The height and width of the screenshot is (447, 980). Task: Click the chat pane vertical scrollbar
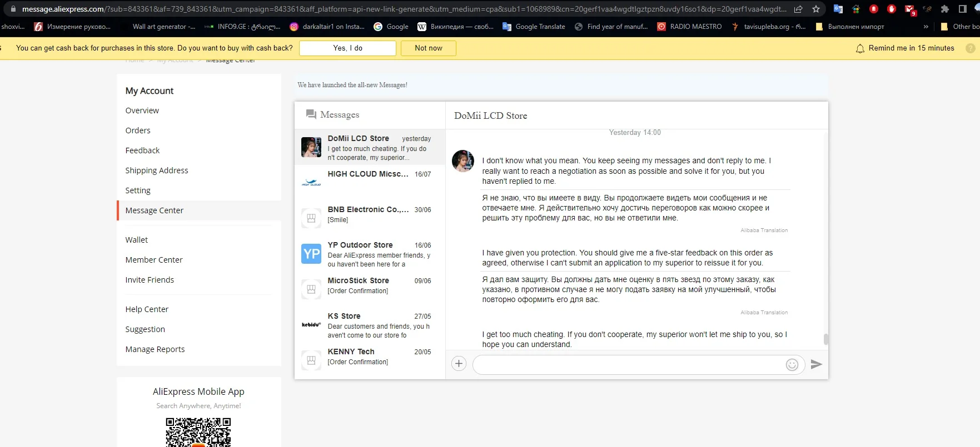coord(826,339)
